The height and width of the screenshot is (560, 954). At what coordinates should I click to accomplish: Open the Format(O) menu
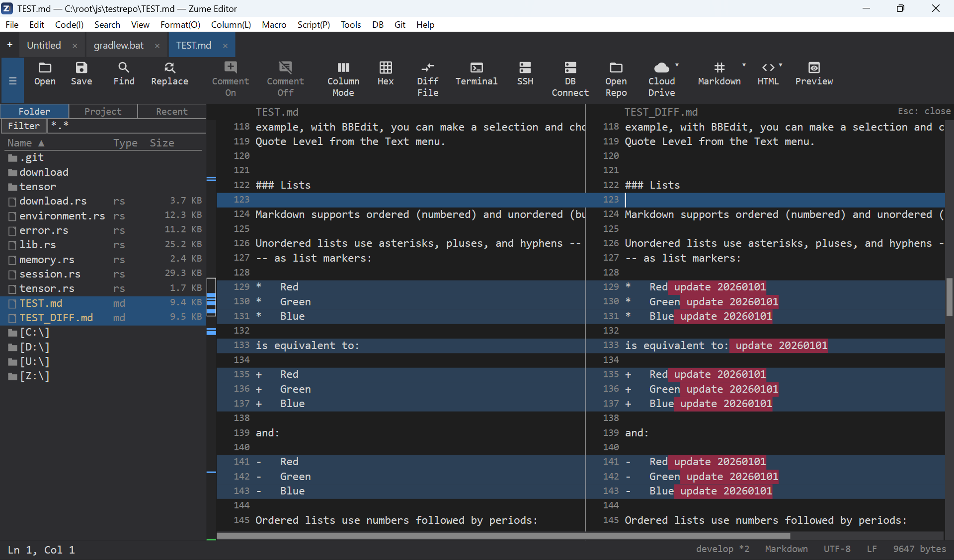180,24
